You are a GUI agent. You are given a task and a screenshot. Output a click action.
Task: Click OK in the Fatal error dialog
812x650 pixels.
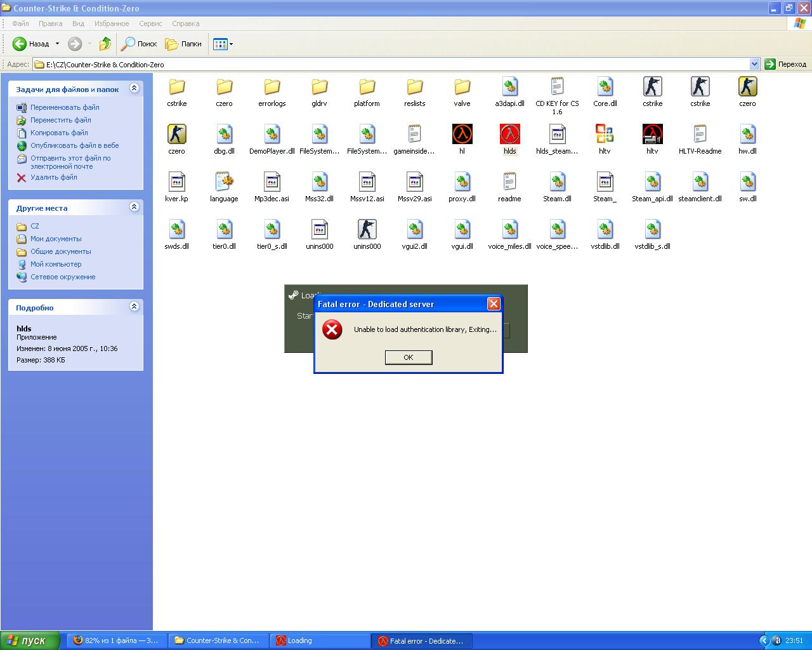409,357
